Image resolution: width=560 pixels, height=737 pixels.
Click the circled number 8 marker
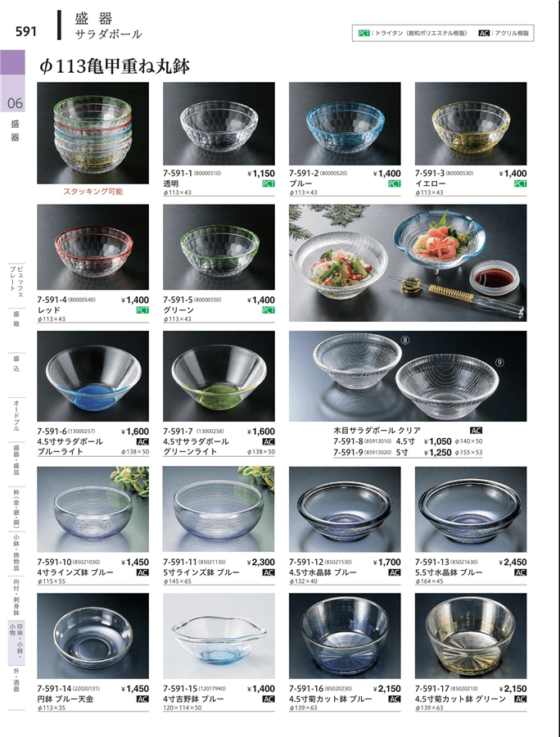coord(405,341)
